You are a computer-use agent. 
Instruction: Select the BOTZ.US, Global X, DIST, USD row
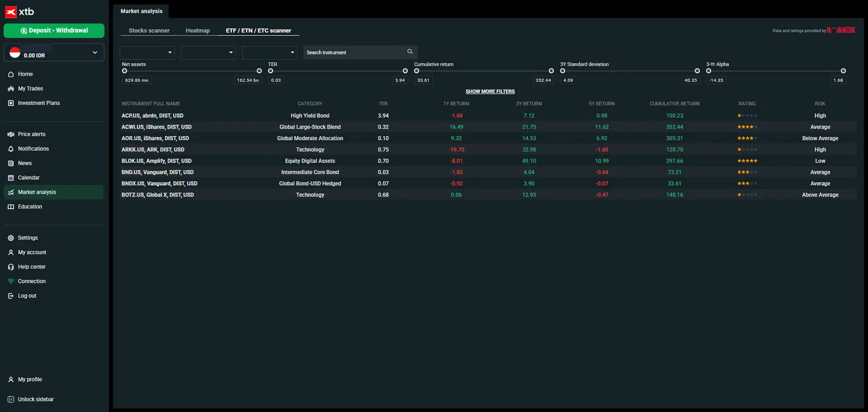(x=488, y=195)
